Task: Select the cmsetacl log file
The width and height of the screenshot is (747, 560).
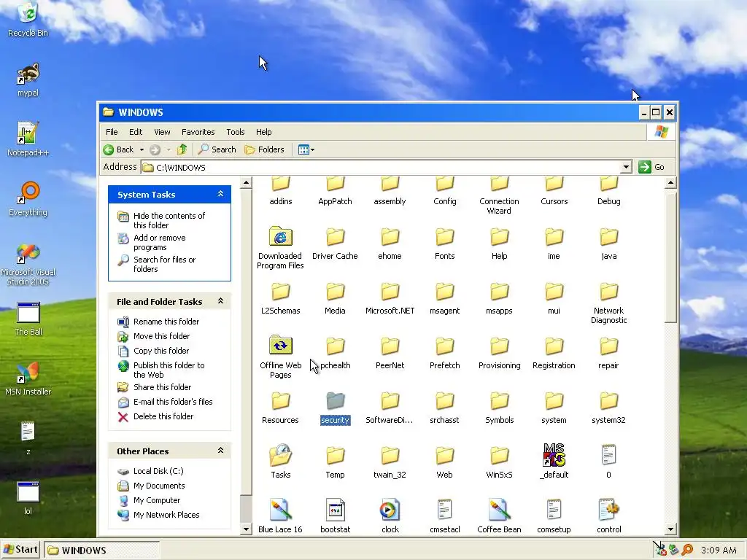Action: [444, 516]
